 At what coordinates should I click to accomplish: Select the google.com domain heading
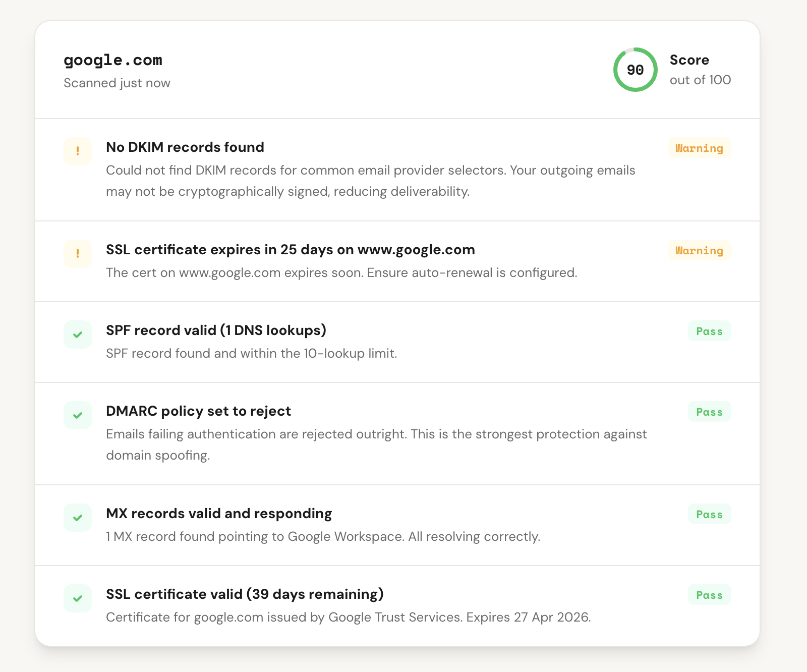click(x=113, y=60)
